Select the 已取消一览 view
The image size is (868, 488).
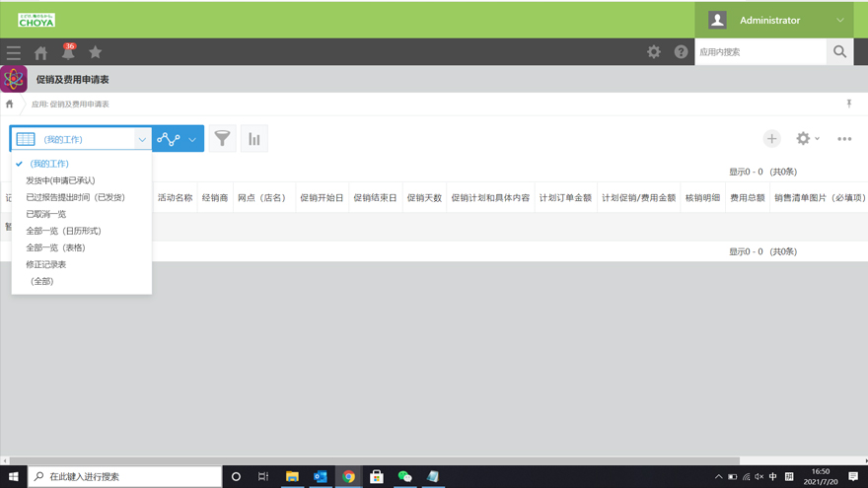coord(81,214)
